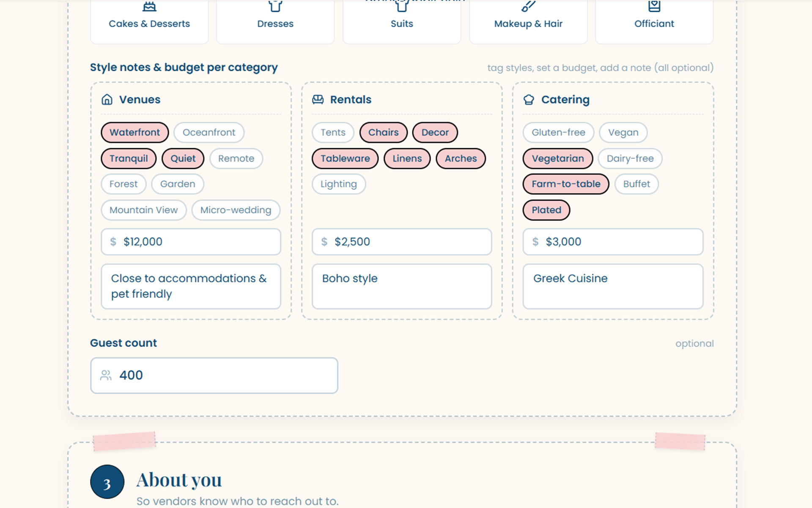Click the Venues note about pet friendly

191,287
